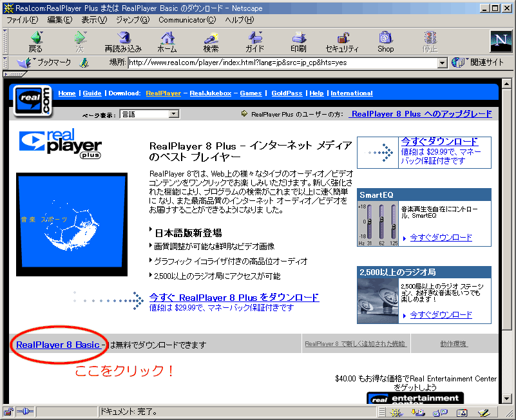
Task: Open Composer from component bar icon
Action: [x=484, y=412]
